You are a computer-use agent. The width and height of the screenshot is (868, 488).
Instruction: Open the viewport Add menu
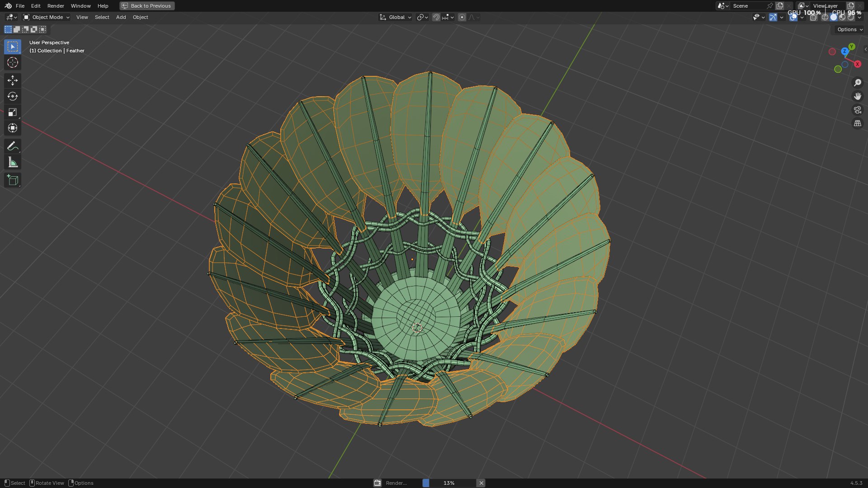click(x=121, y=17)
